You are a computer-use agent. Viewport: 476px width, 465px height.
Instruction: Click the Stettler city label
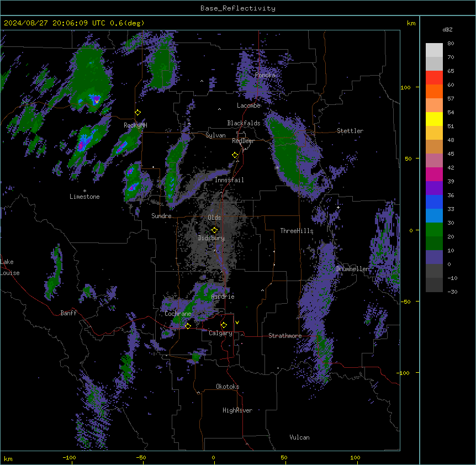pos(350,131)
